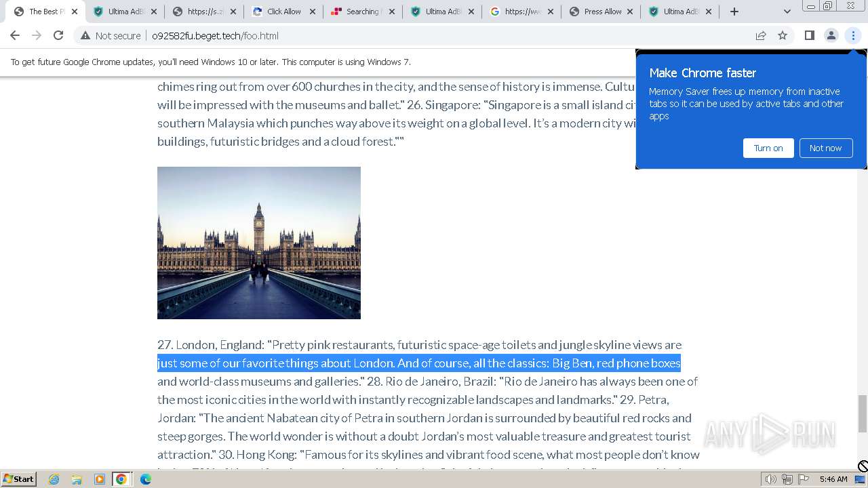This screenshot has height=488, width=868.
Task: Click the Windows 10 update notice text
Action: pos(210,62)
